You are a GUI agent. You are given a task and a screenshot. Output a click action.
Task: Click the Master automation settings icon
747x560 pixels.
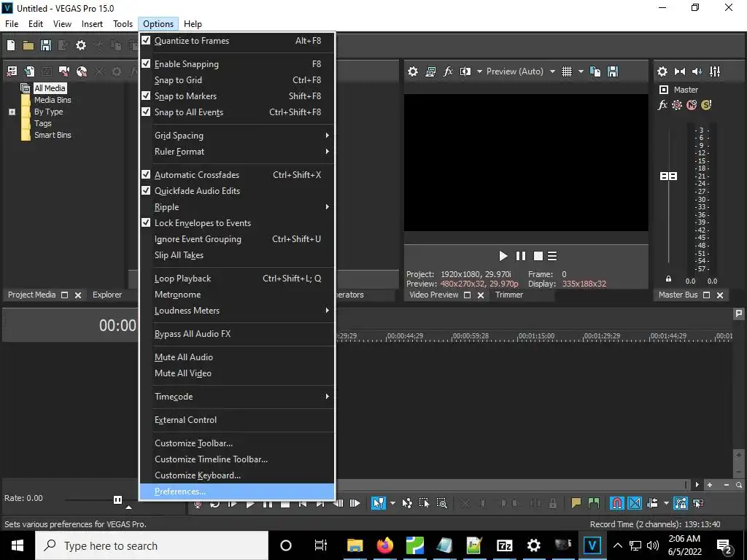point(676,105)
